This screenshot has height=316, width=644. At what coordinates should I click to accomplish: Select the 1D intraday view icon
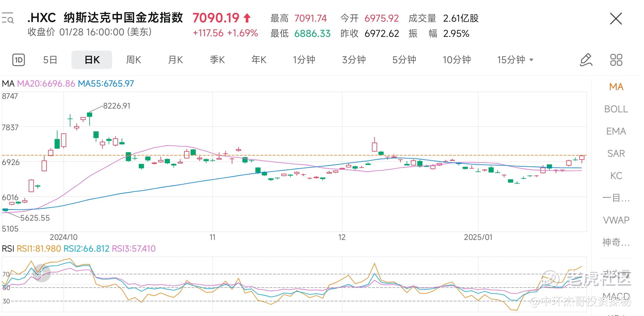click(19, 60)
